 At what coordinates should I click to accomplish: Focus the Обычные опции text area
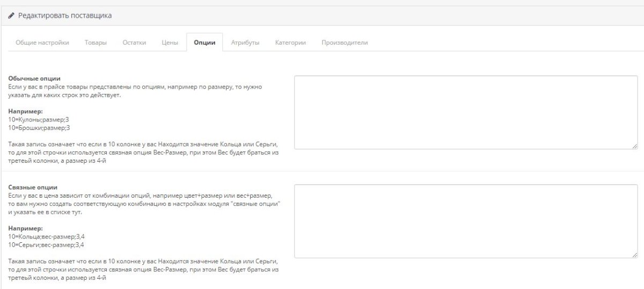[466, 112]
